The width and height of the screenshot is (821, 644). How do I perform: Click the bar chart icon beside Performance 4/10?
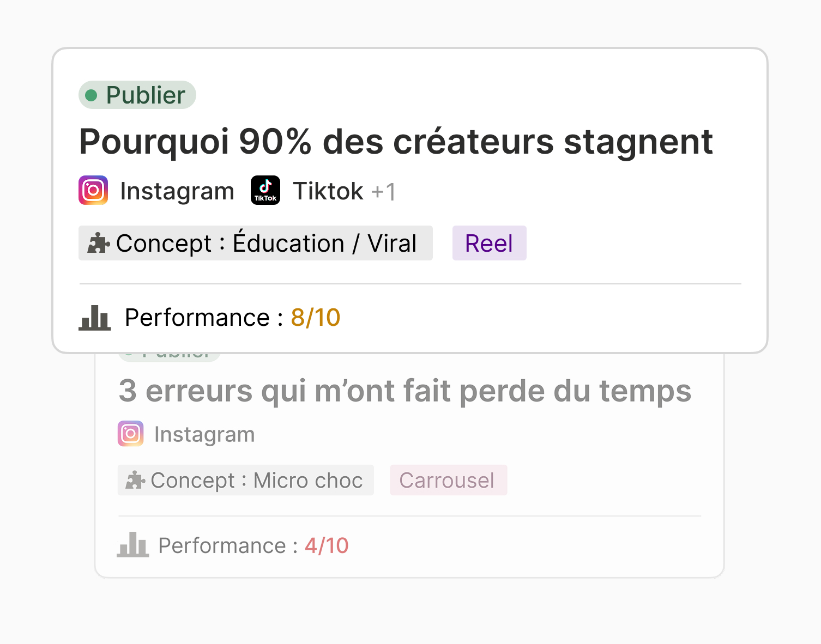[x=133, y=545]
